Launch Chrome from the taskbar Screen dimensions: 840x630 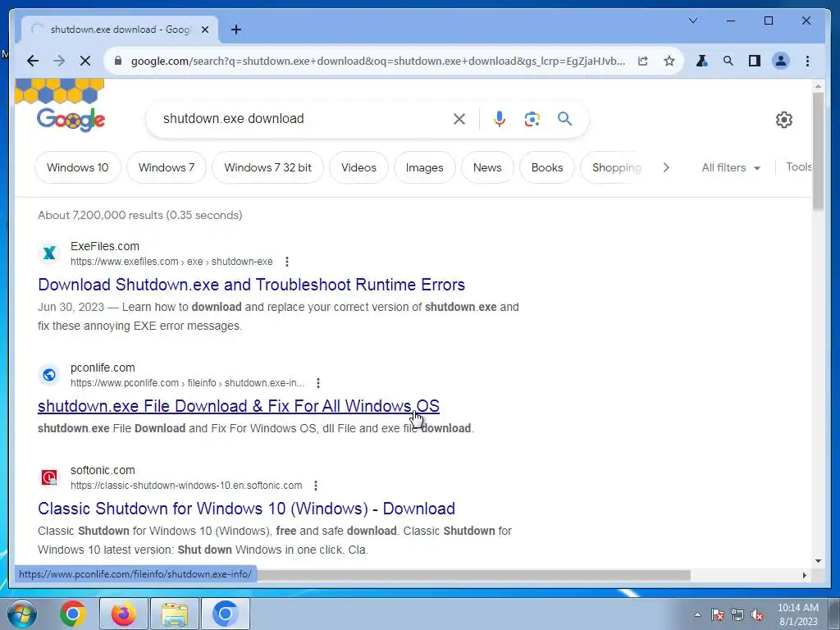pyautogui.click(x=73, y=614)
